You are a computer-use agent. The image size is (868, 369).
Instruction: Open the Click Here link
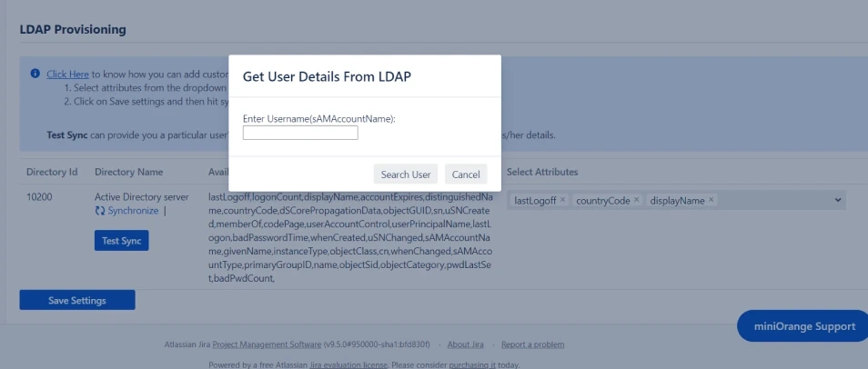67,75
